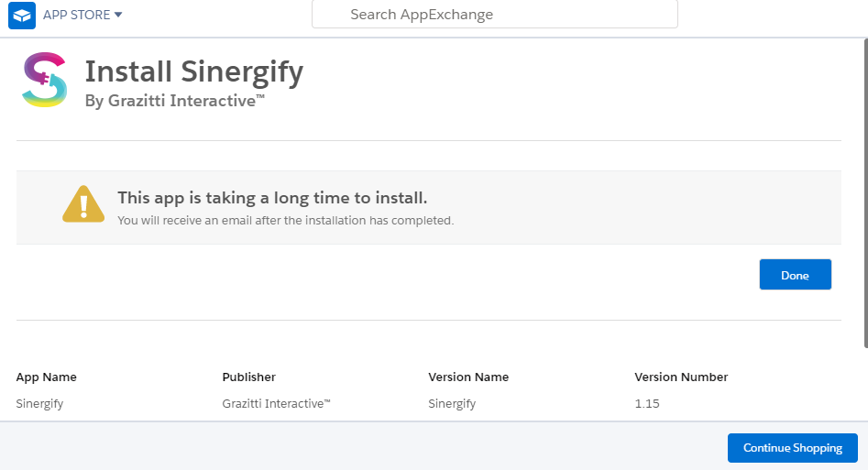Click the email notification description text
Screen dimensions: 868x470
(x=286, y=220)
